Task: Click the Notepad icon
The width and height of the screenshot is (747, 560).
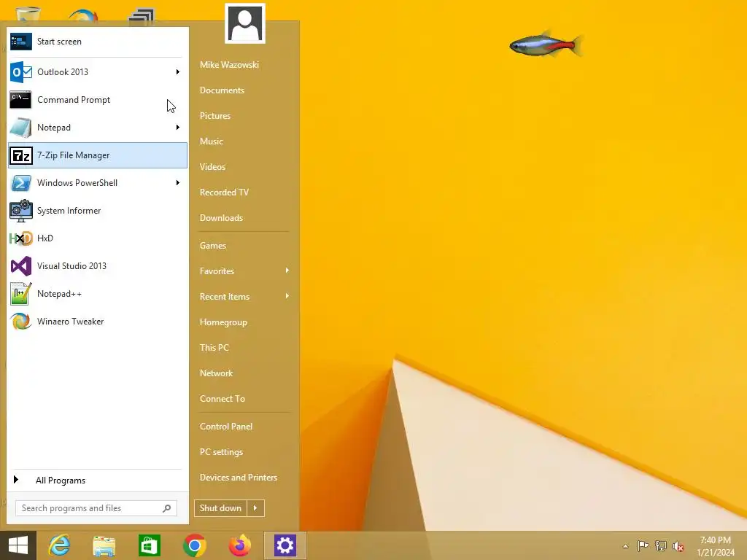Action: pyautogui.click(x=20, y=128)
